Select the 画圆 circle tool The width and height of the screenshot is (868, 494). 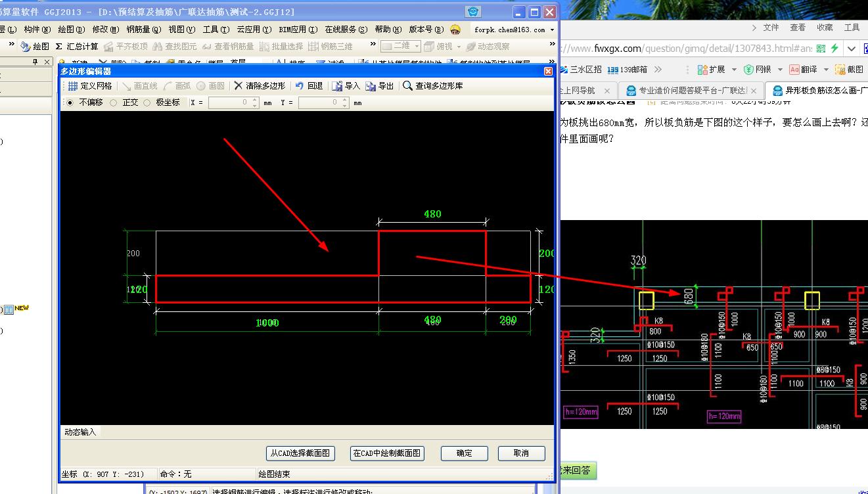click(x=210, y=86)
